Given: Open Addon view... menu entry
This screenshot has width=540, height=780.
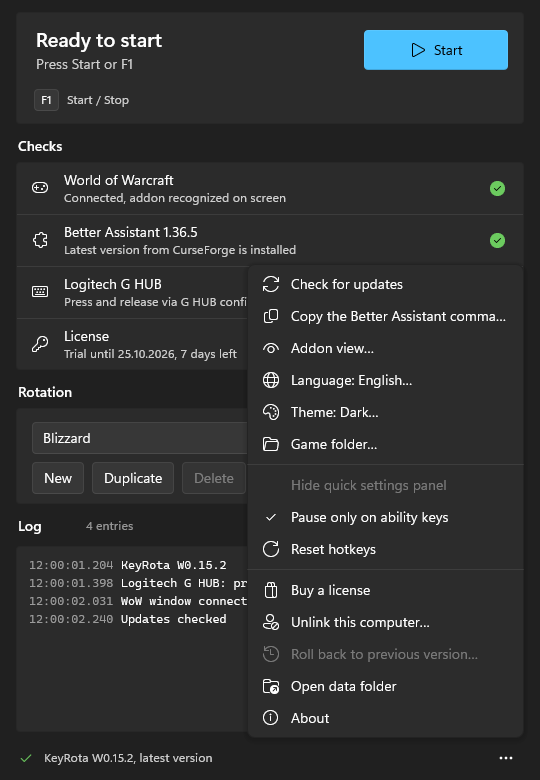Looking at the screenshot, I should pyautogui.click(x=385, y=348).
